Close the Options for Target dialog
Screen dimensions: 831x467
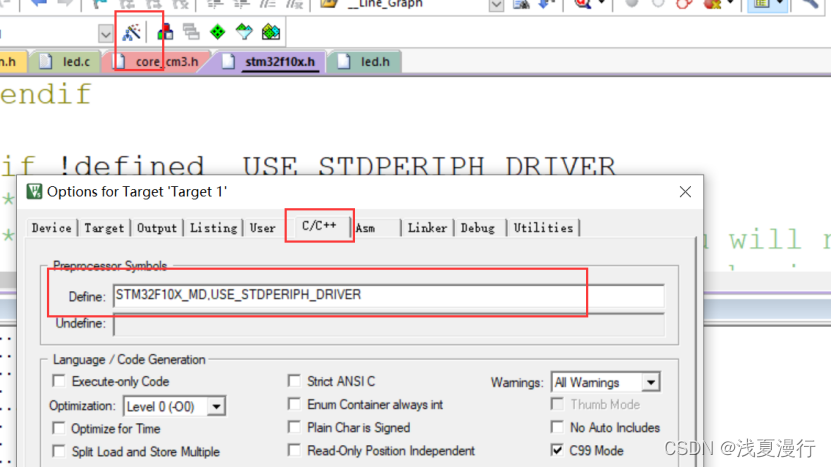[685, 191]
